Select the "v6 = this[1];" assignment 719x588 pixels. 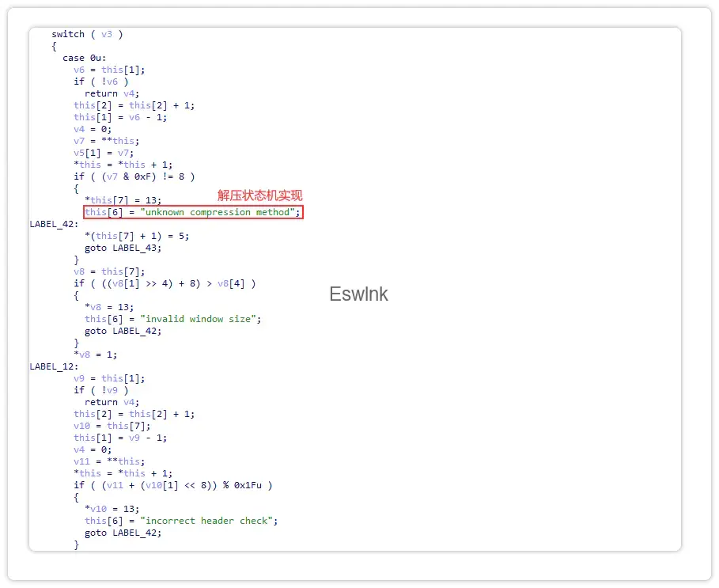click(x=109, y=70)
